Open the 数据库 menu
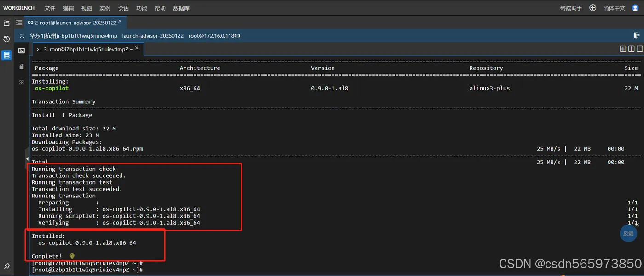Viewport: 644px width, 276px height. [181, 8]
